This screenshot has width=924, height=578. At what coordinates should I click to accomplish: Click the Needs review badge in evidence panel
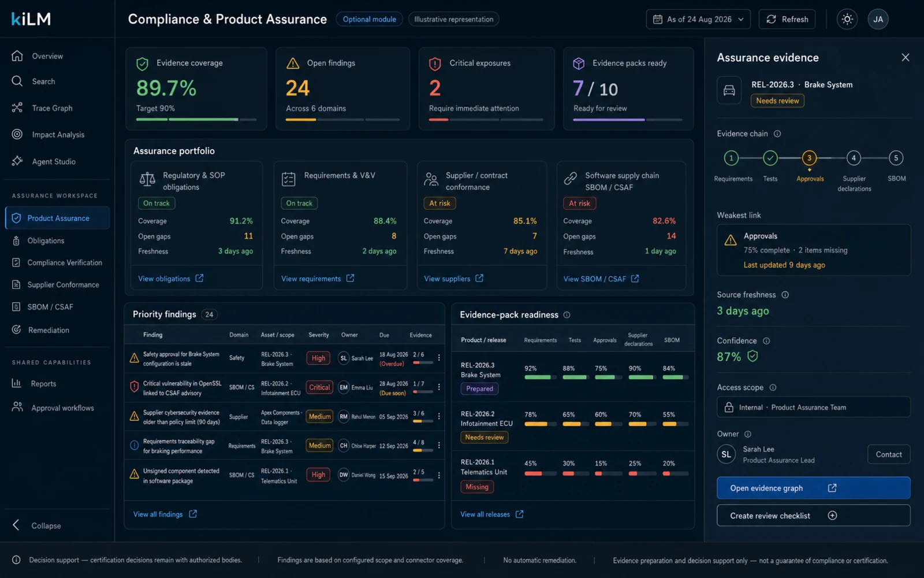click(x=777, y=101)
